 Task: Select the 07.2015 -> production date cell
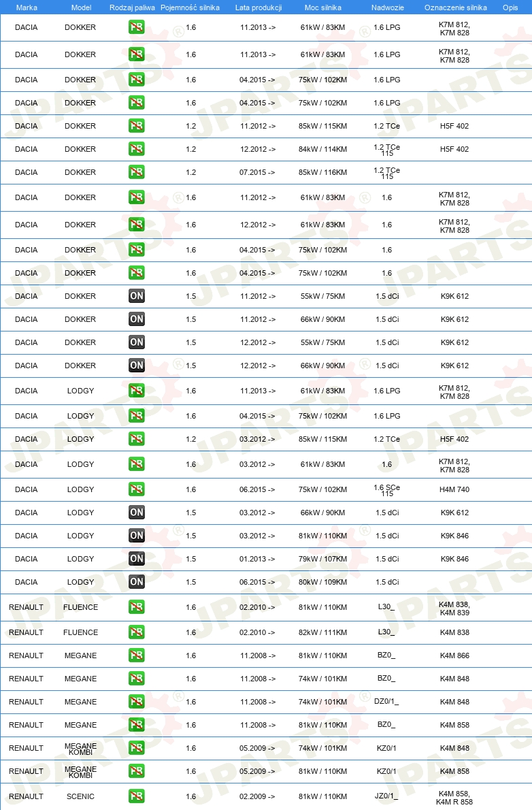point(257,172)
